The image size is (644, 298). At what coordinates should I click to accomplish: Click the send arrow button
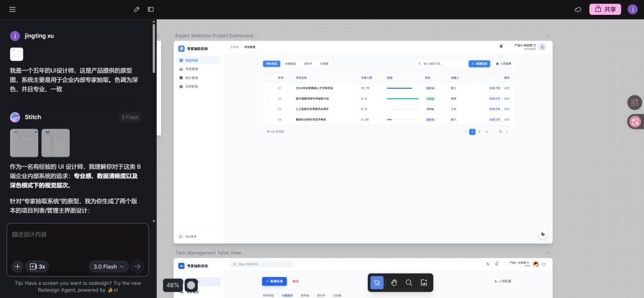point(137,266)
